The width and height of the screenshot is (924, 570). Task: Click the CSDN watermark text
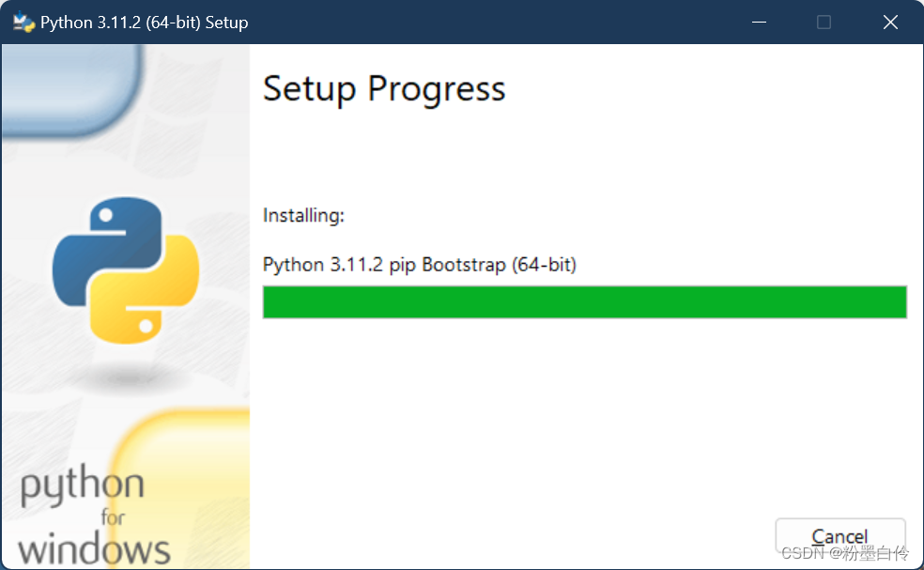845,553
